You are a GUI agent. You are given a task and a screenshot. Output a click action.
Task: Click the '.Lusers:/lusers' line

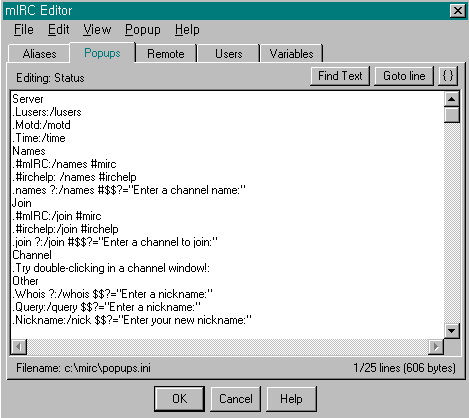47,112
